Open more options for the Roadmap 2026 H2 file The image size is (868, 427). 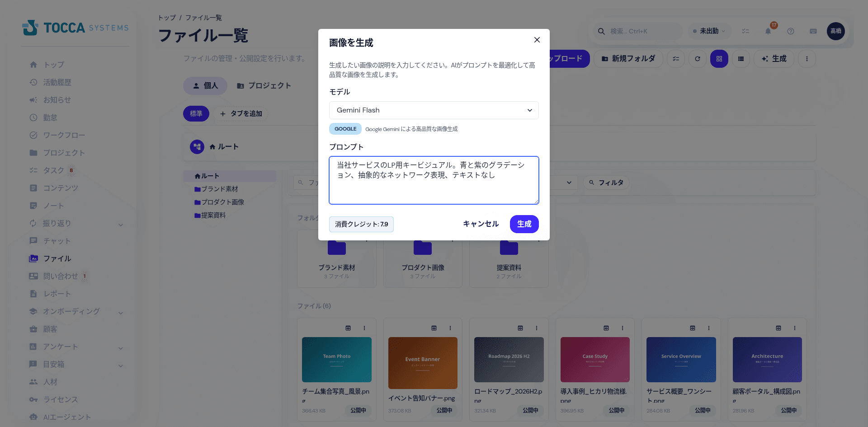point(537,328)
